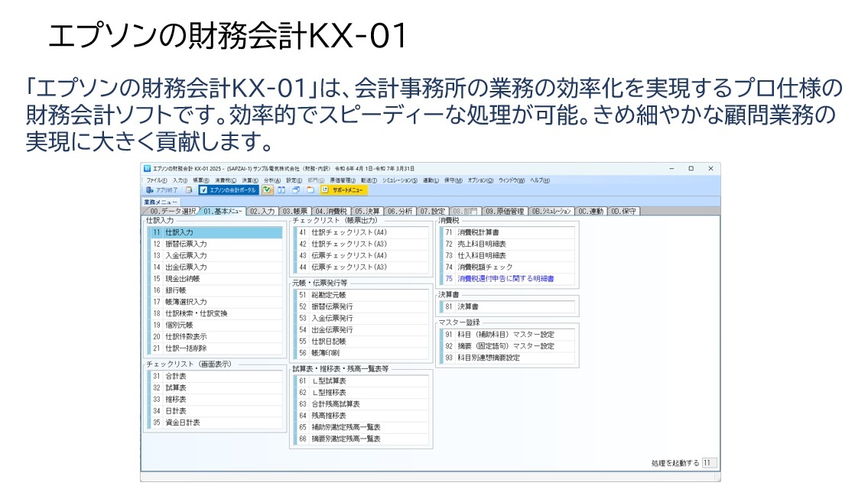This screenshot has height=489, width=868.
Task: Select 41 仕訳チェックリスト(A4)
Action: pyautogui.click(x=362, y=233)
